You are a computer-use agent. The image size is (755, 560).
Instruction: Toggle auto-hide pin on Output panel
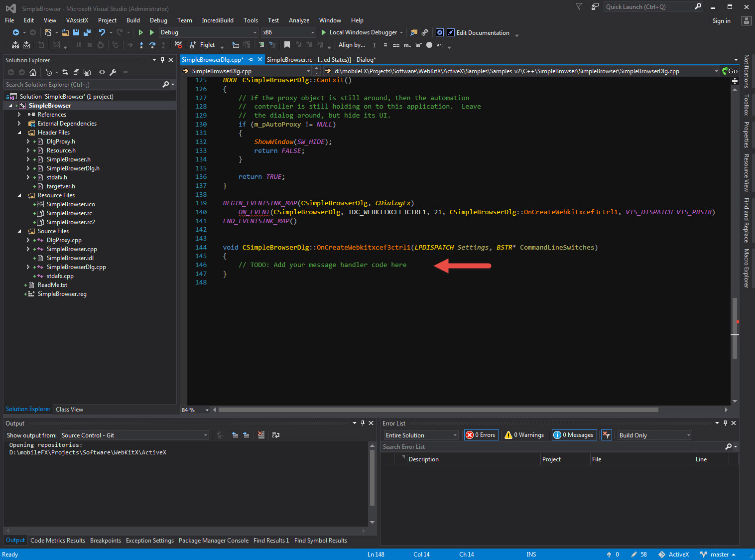363,423
